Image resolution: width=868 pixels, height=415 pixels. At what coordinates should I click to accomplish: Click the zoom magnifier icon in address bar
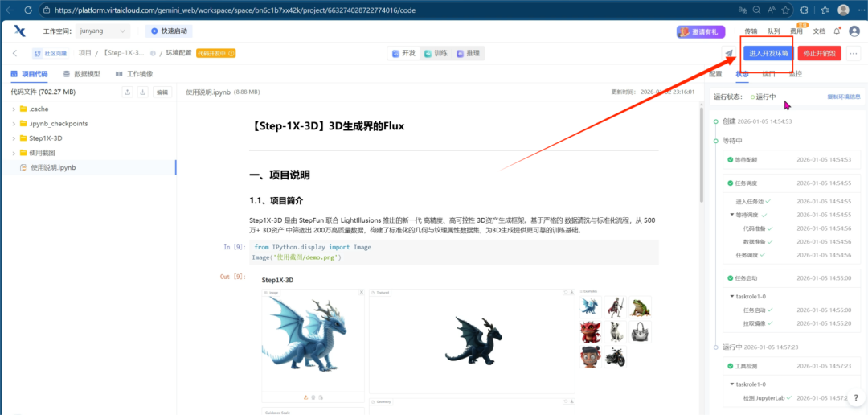pos(757,10)
